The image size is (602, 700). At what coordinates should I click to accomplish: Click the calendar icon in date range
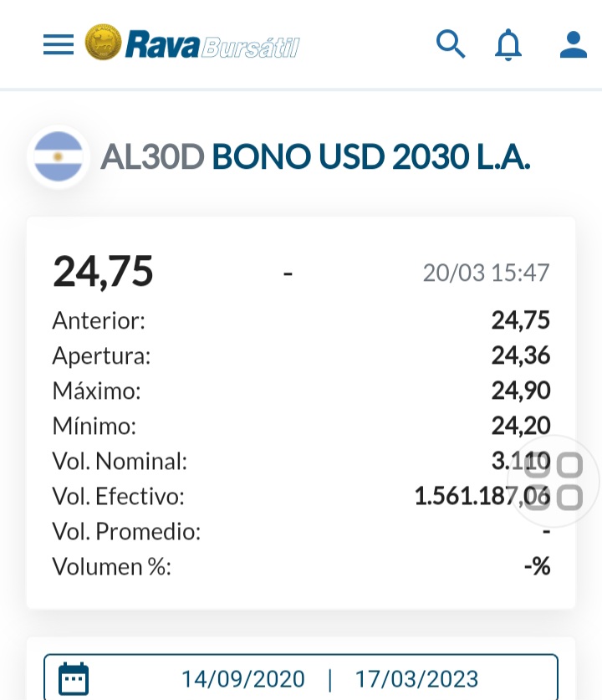(74, 677)
